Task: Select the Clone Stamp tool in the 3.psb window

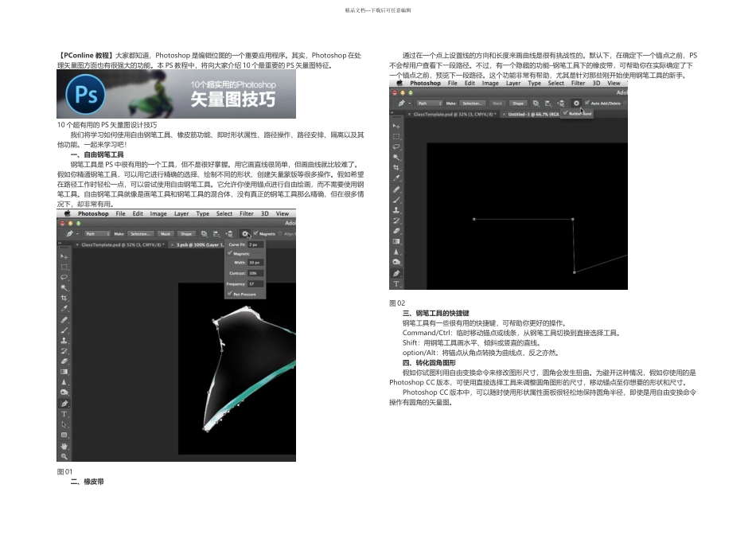Action: click(64, 341)
